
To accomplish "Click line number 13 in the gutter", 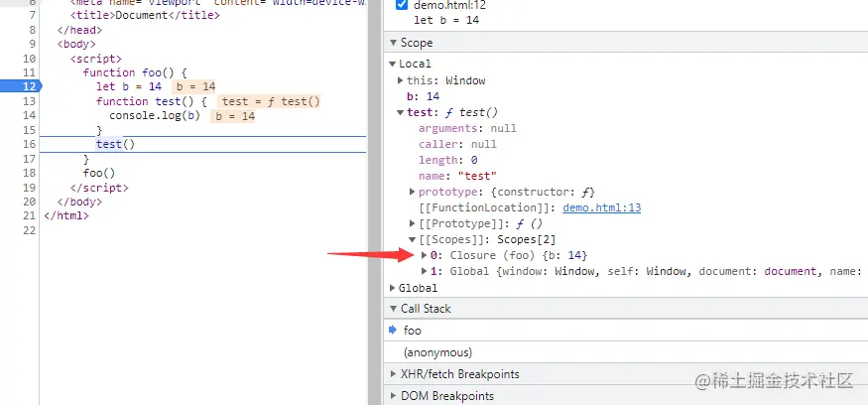I will tap(30, 101).
